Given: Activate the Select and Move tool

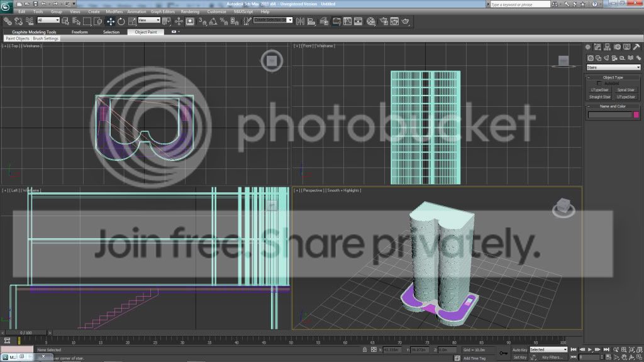Looking at the screenshot, I should (x=111, y=21).
